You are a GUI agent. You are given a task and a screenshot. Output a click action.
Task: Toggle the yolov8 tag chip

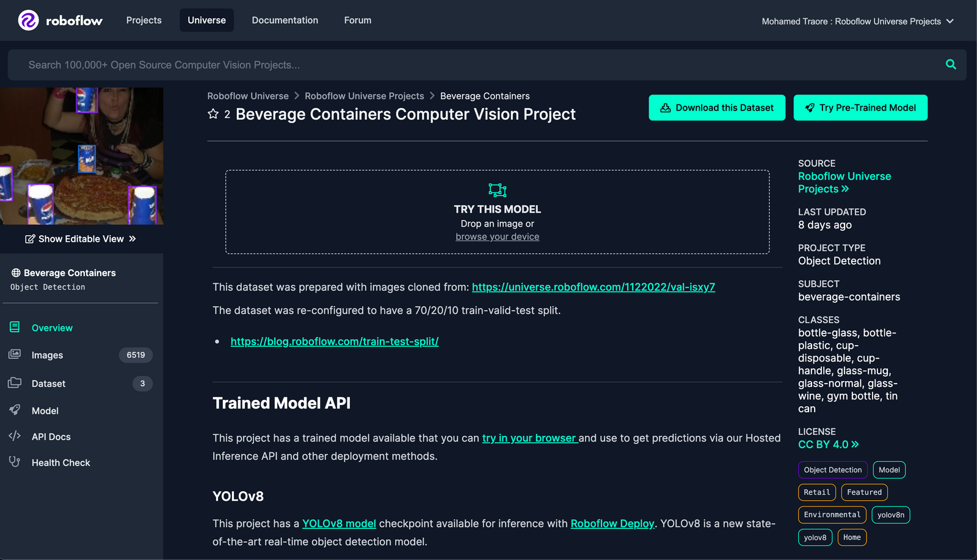(x=815, y=537)
